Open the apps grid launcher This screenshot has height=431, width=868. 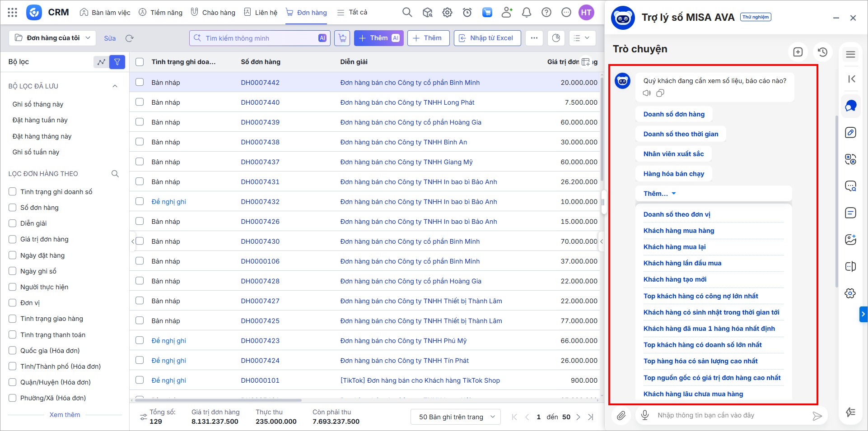[x=13, y=13]
